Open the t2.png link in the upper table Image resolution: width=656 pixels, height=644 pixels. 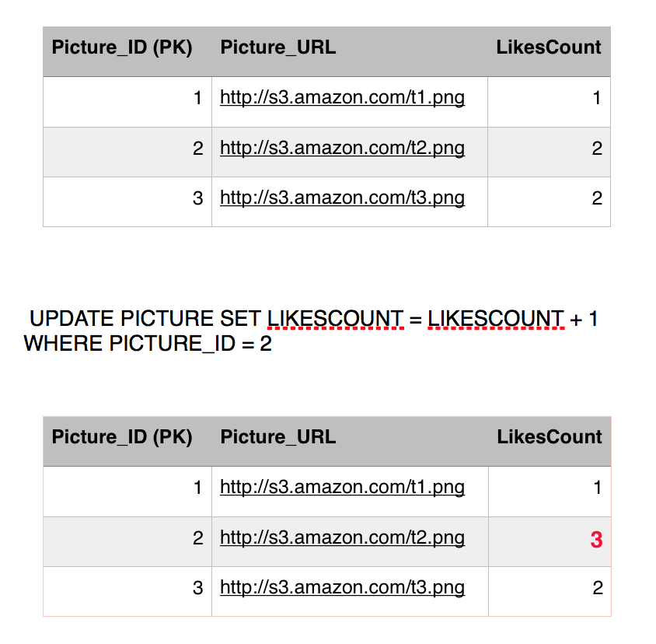(342, 148)
